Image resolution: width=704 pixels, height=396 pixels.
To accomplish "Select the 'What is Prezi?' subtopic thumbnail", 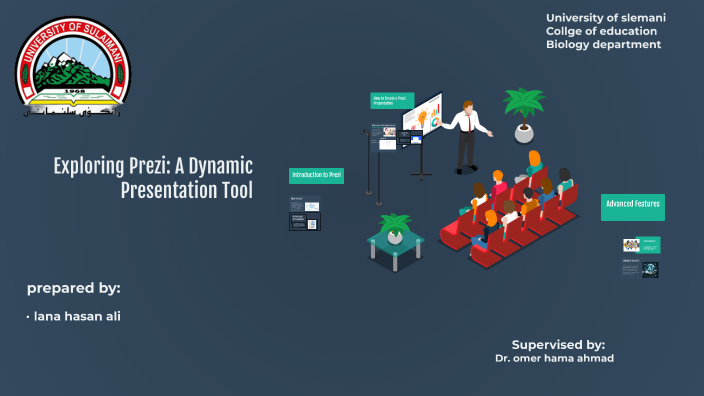I will coord(304,204).
